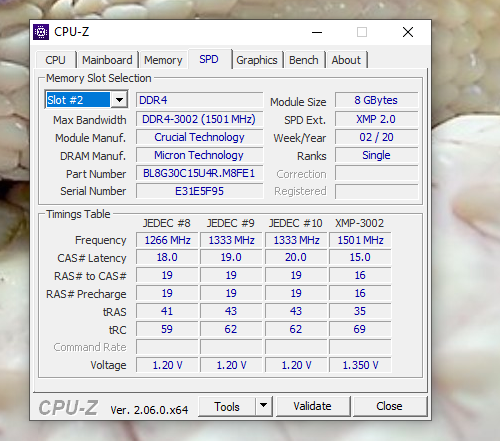Click XMP CAS# Latency value 15.0
The width and height of the screenshot is (500, 441).
360,257
